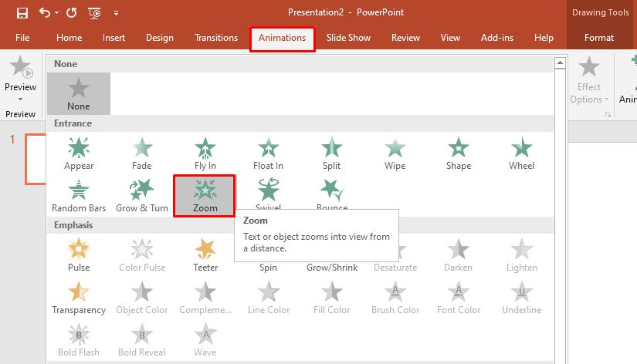Apply the Appear entrance animation
This screenshot has width=637, height=364.
pos(79,153)
